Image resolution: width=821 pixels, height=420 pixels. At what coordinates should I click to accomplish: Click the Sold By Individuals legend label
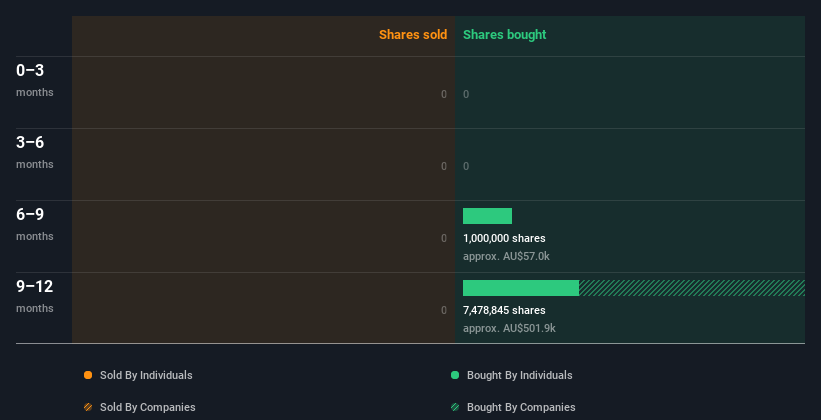point(146,375)
